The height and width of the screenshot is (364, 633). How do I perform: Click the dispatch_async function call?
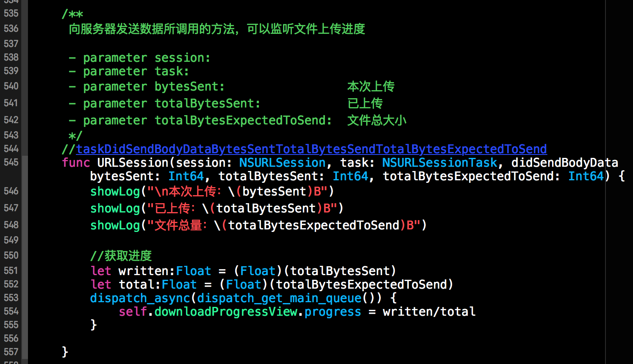[x=140, y=298]
